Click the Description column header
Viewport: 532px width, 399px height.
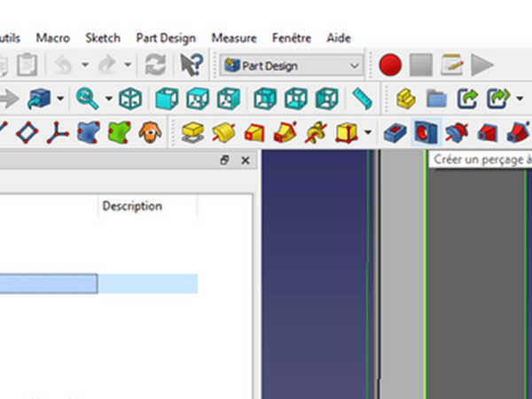133,206
